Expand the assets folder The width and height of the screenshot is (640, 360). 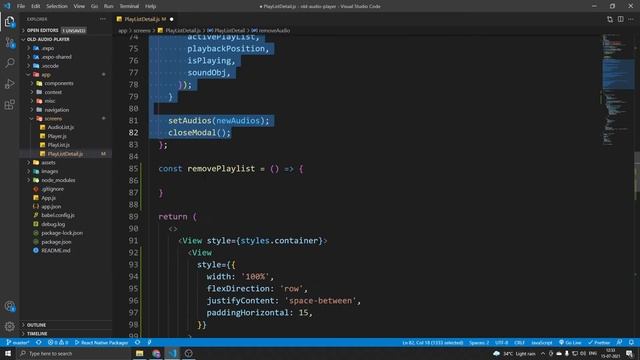click(66, 162)
